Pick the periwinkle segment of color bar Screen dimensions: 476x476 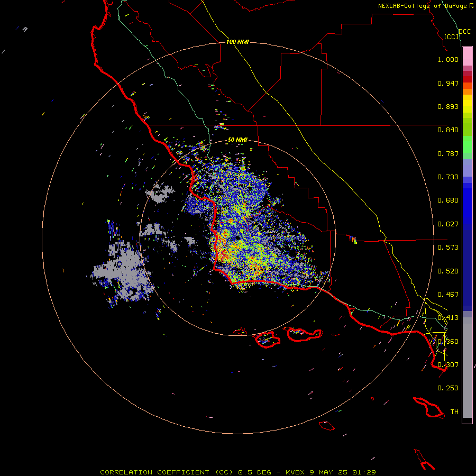click(467, 168)
